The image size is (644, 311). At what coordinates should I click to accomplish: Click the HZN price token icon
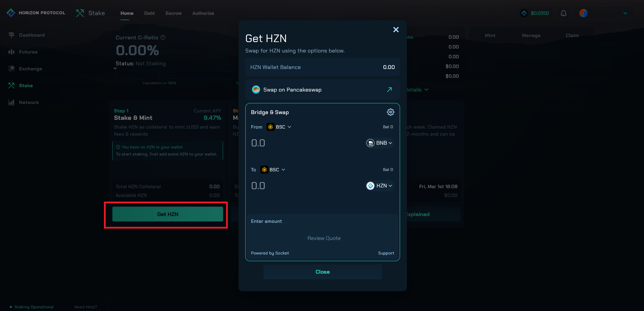coord(524,13)
